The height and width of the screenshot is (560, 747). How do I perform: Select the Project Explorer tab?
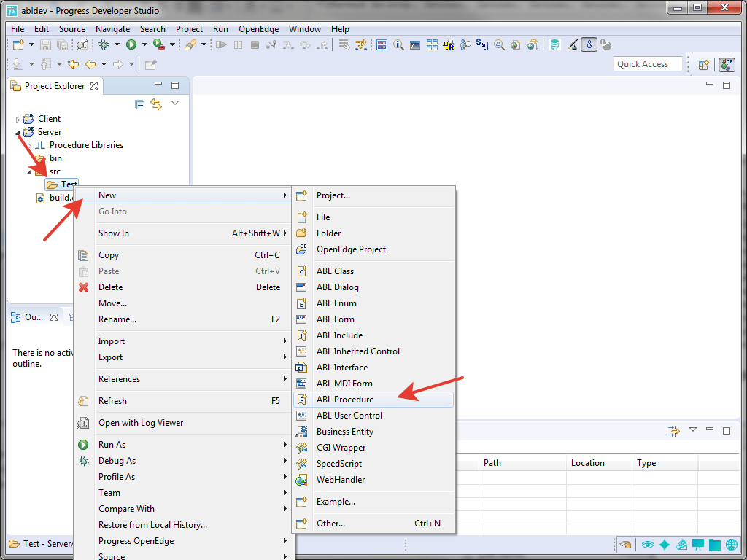point(54,86)
